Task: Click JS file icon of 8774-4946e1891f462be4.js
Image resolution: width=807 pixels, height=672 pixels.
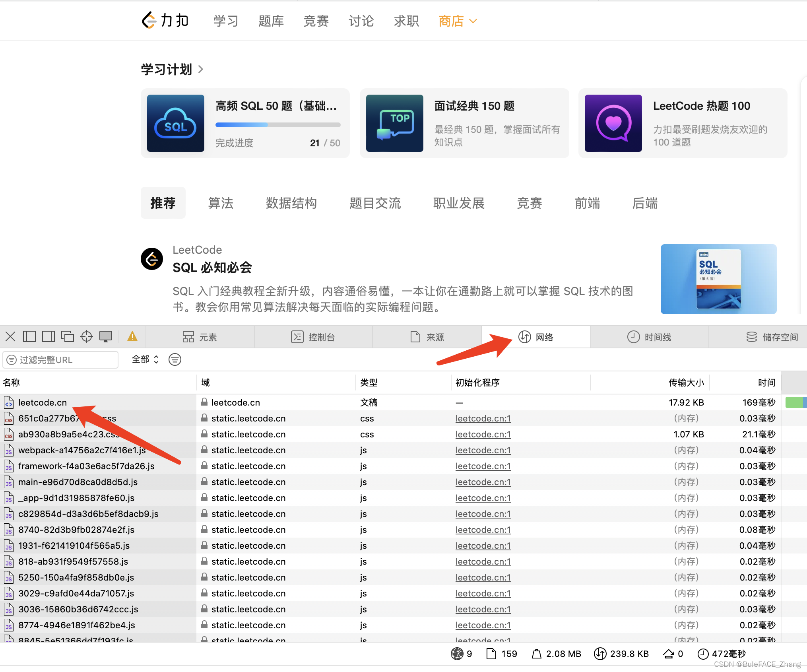Action: [x=9, y=625]
